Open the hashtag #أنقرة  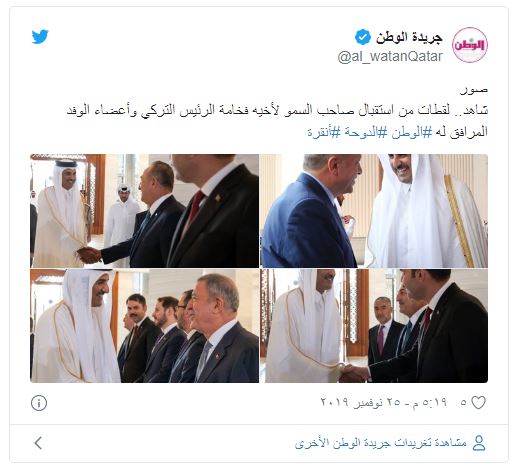point(324,132)
